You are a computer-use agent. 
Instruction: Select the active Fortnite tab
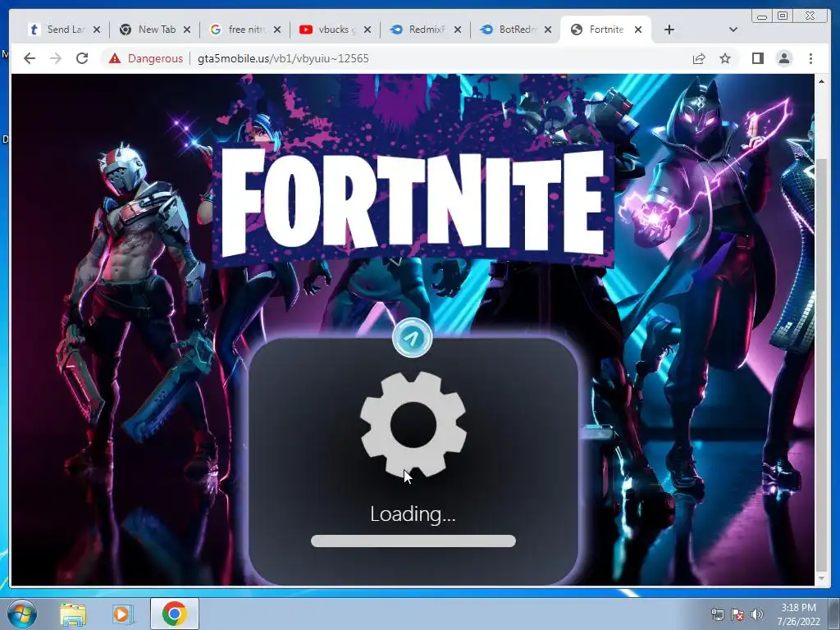click(x=605, y=30)
